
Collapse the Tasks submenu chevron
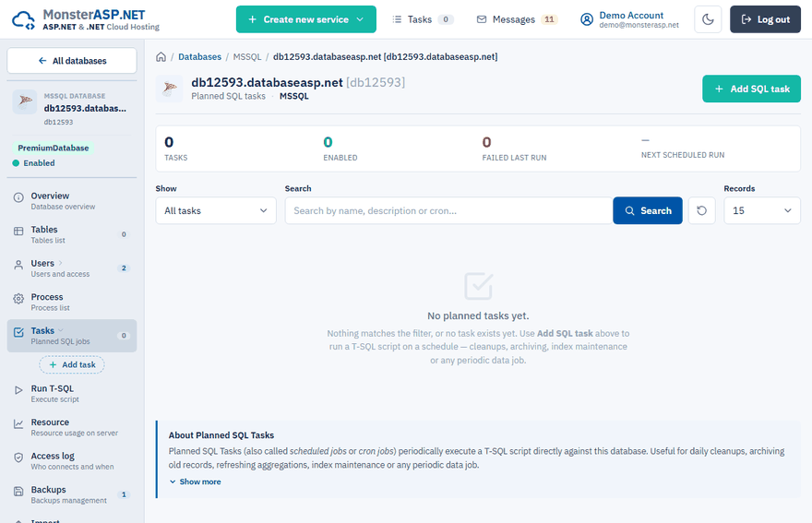61,330
